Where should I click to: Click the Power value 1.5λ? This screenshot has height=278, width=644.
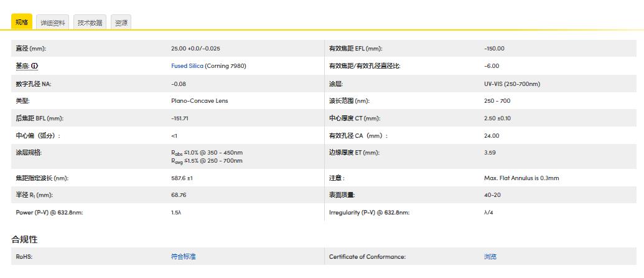tap(177, 213)
